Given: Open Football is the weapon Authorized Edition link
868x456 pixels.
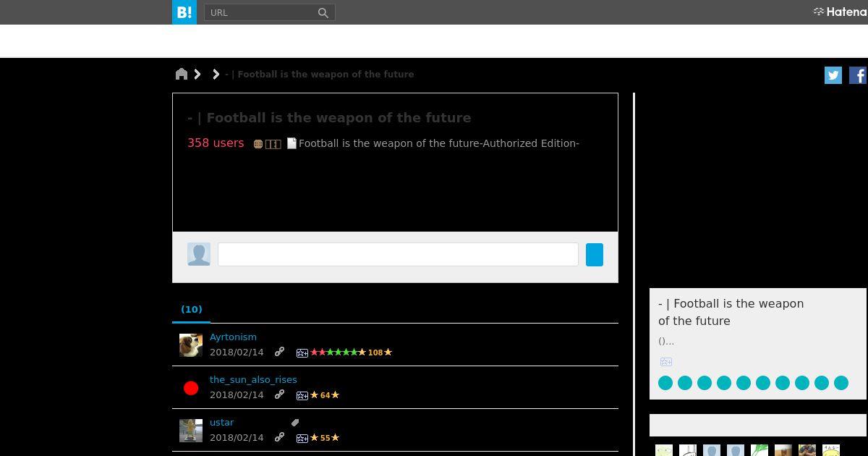Looking at the screenshot, I should click(439, 143).
